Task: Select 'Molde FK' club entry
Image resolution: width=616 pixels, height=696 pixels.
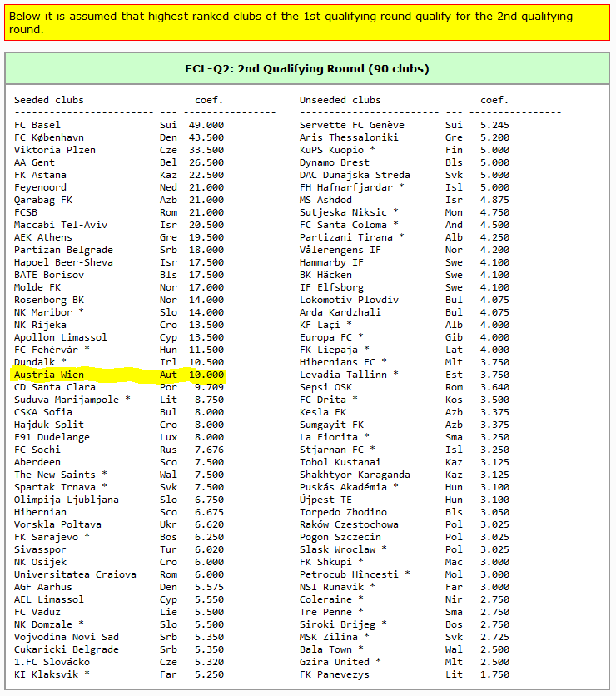Action: click(37, 287)
